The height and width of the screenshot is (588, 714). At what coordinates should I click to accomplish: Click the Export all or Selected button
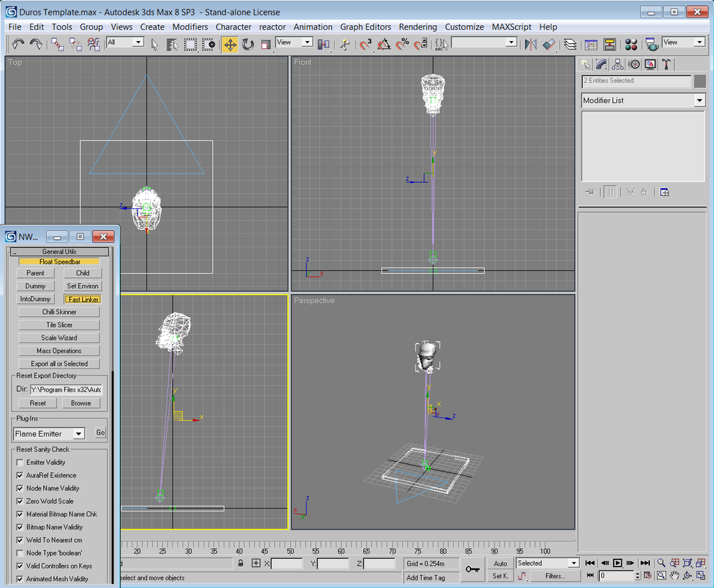(x=59, y=364)
